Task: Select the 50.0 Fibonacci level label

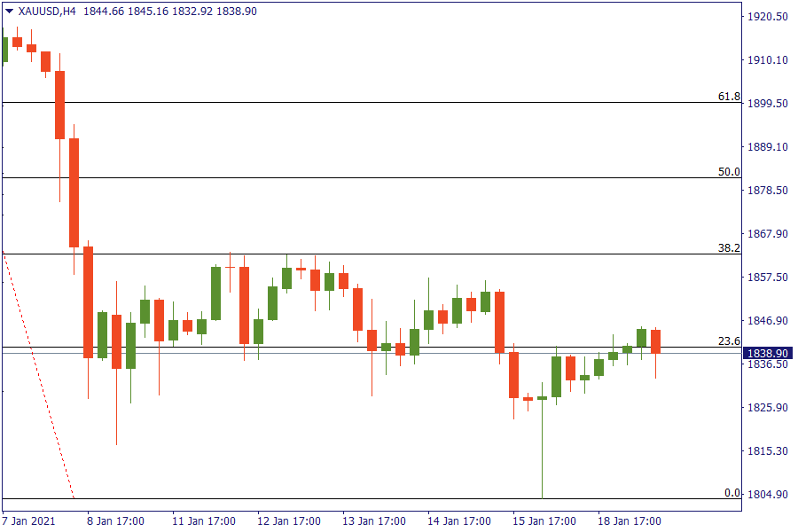Action: tap(729, 171)
